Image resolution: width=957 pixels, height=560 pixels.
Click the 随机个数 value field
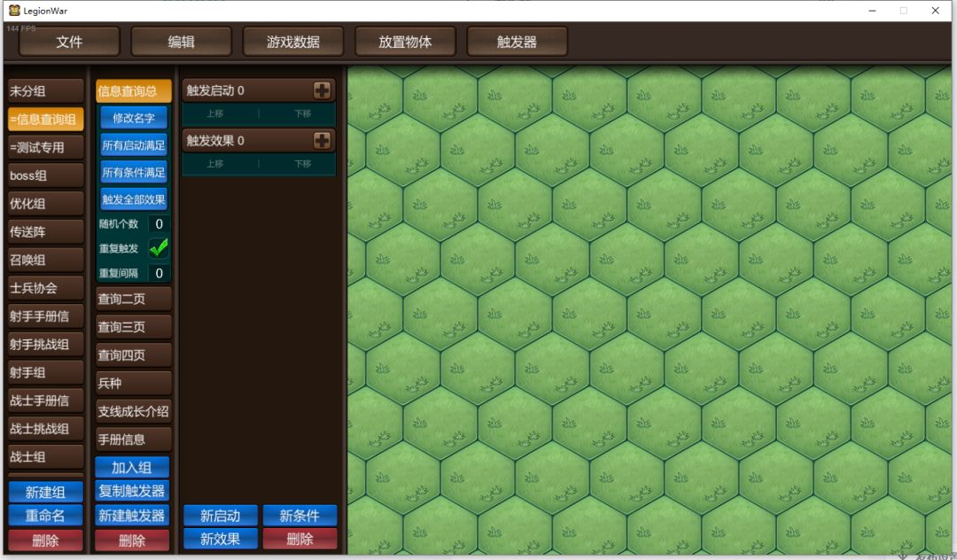pos(159,224)
